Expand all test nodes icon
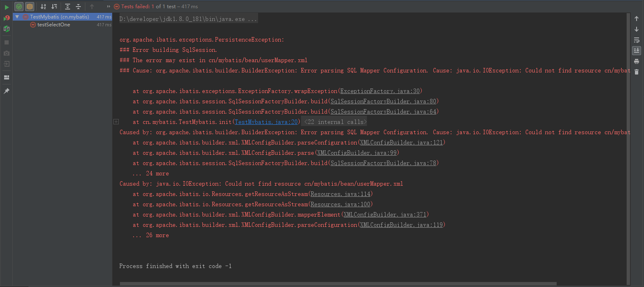Viewport: 644px width, 287px height. point(68,7)
